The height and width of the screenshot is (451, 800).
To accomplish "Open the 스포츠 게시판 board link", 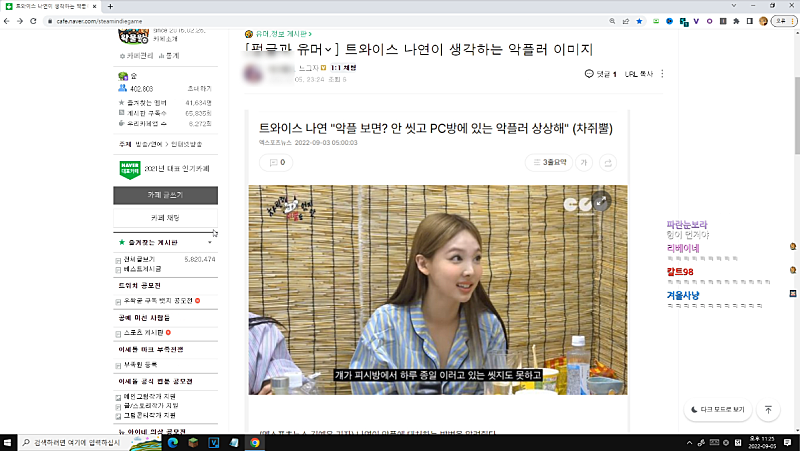I will (143, 333).
